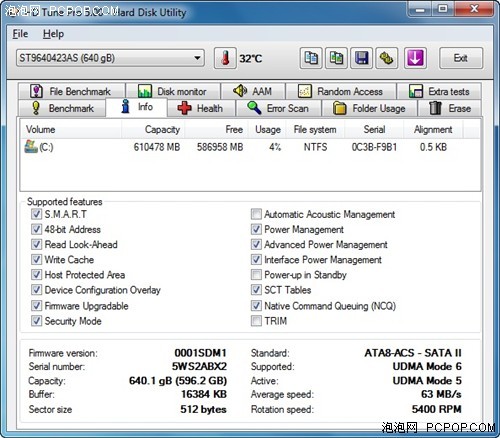Screen dimensions: 500x438
Task: Toggle the Advanced Power Management checkbox
Action: click(x=256, y=244)
